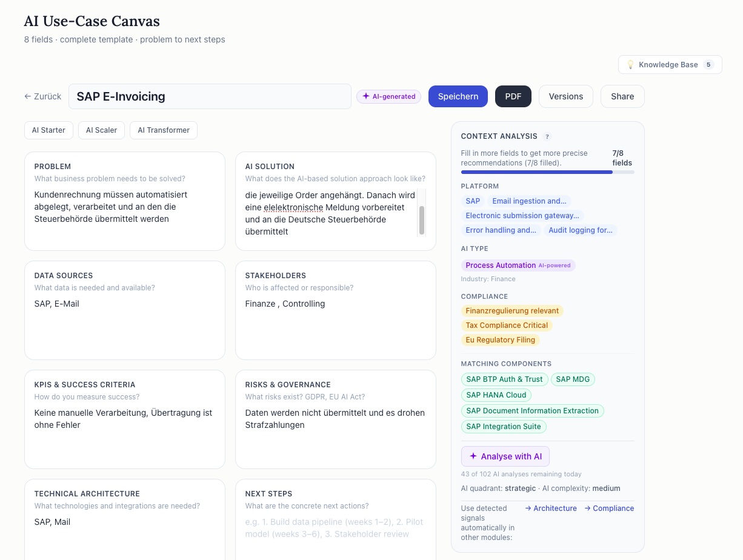Click the question mark help icon beside Context Analysis

click(547, 137)
